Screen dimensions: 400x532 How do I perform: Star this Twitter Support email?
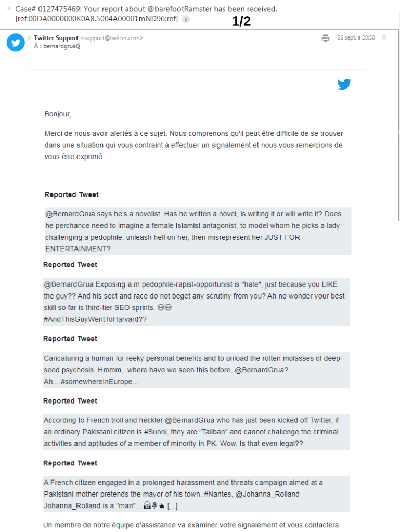[384, 37]
